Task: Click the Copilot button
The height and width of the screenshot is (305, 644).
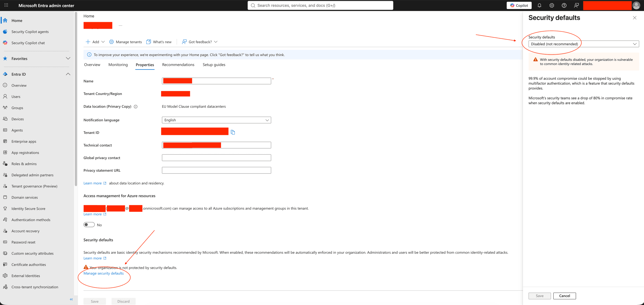Action: 519,5
